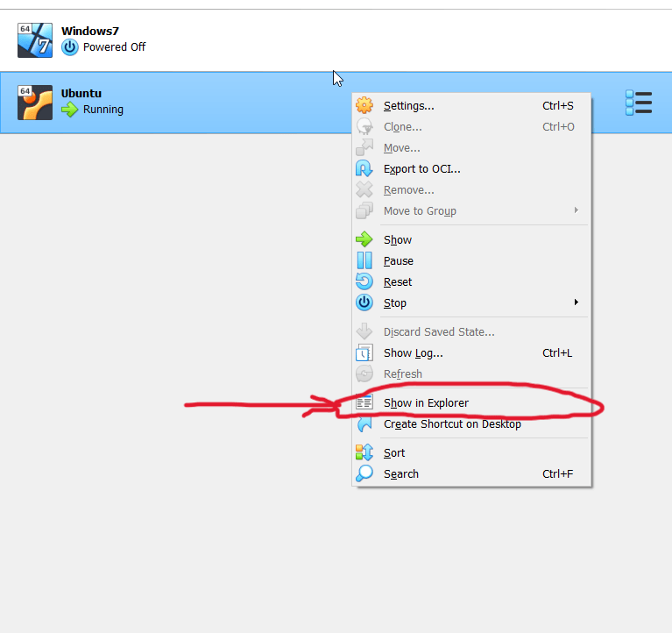Click the Move to Group stacked-squares icon
This screenshot has width=672, height=633.
364,210
